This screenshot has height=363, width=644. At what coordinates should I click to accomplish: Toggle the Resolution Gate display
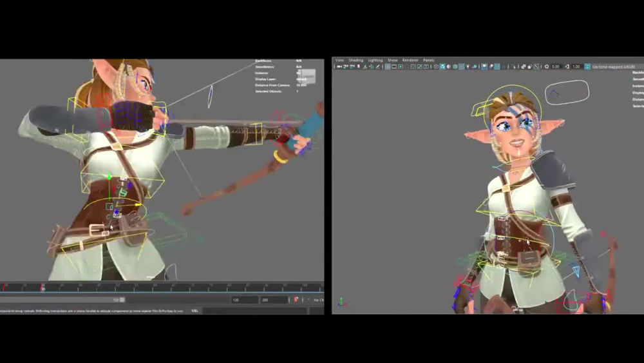[401, 66]
